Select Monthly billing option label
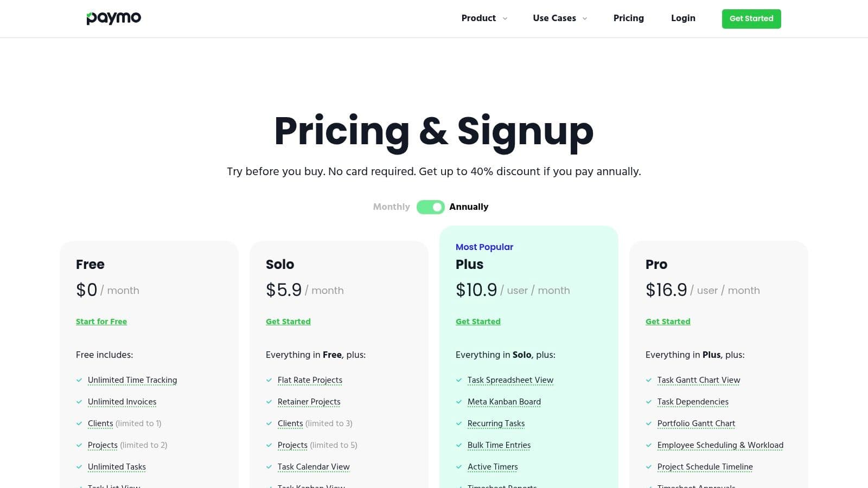868x488 pixels. pyautogui.click(x=391, y=207)
